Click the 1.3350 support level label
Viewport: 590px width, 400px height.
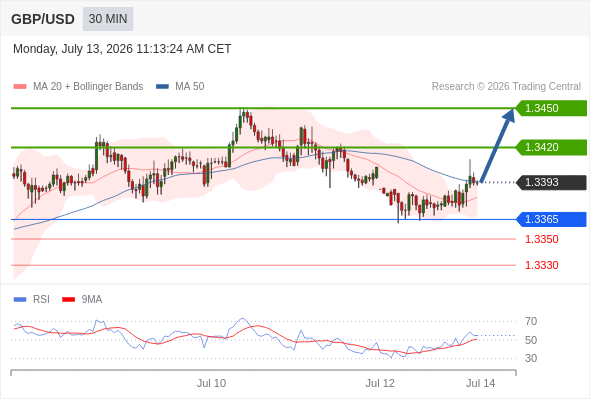click(x=541, y=239)
